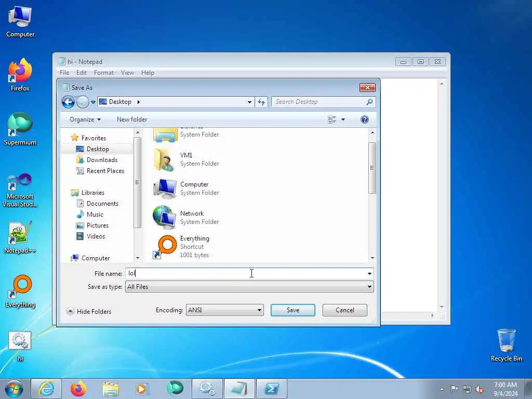This screenshot has width=532, height=399.
Task: Open the Save as type dropdown
Action: tap(249, 287)
